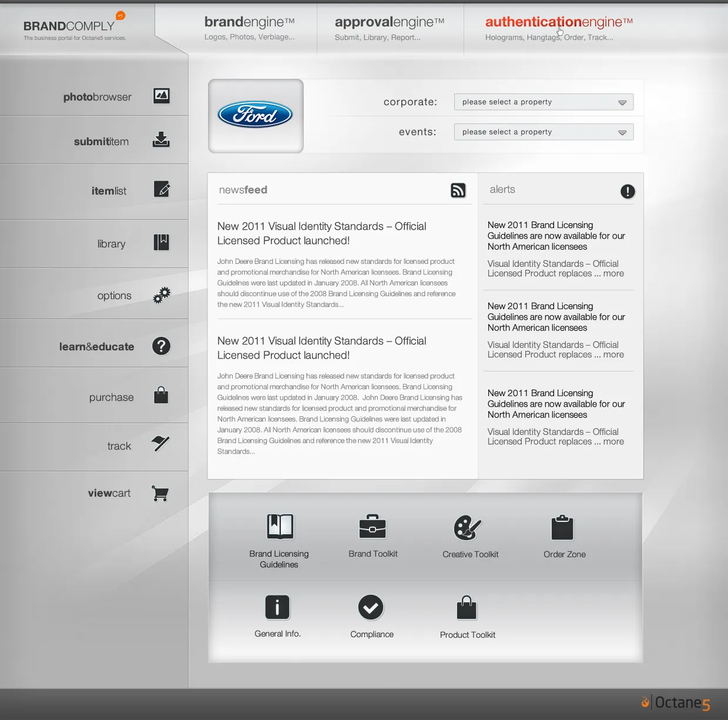Viewport: 728px width, 720px height.
Task: Open the viewcart shopping cart icon
Action: coord(160,493)
